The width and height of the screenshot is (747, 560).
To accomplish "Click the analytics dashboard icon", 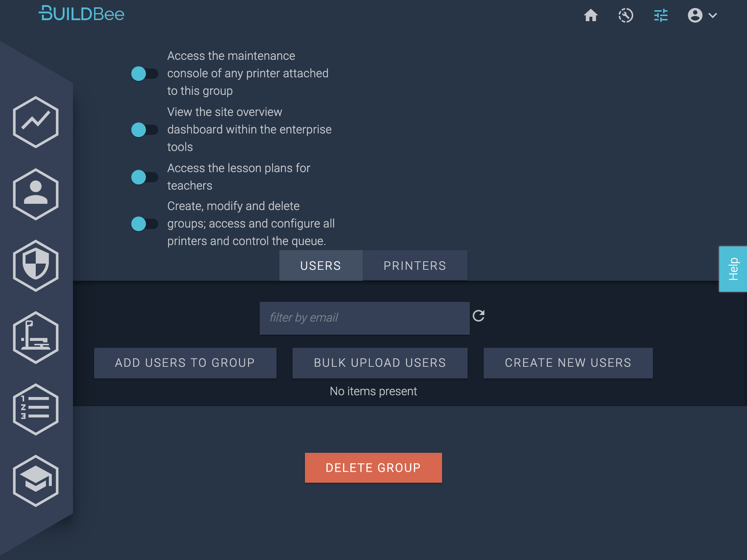I will (36, 121).
